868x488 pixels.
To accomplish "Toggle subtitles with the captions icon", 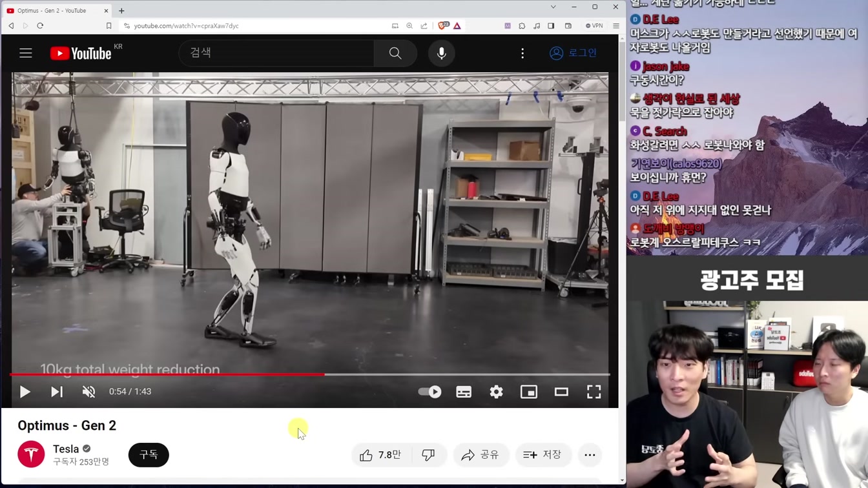I will click(464, 392).
